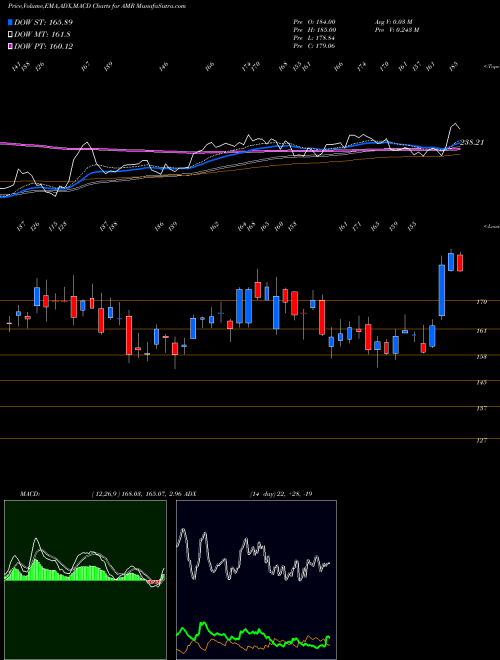Screen dimensions: 500x660
Task: Click the last red candle on the right
Action: tap(460, 263)
